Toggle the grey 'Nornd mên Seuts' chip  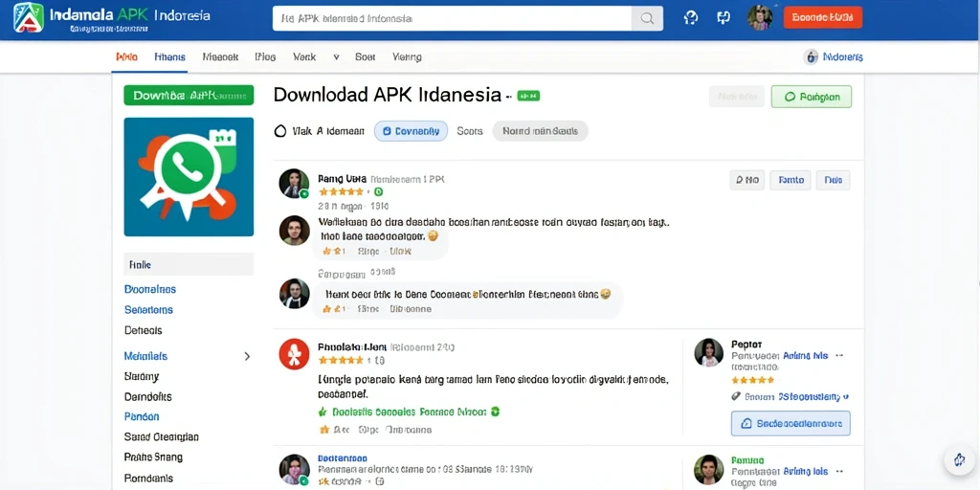[x=540, y=131]
